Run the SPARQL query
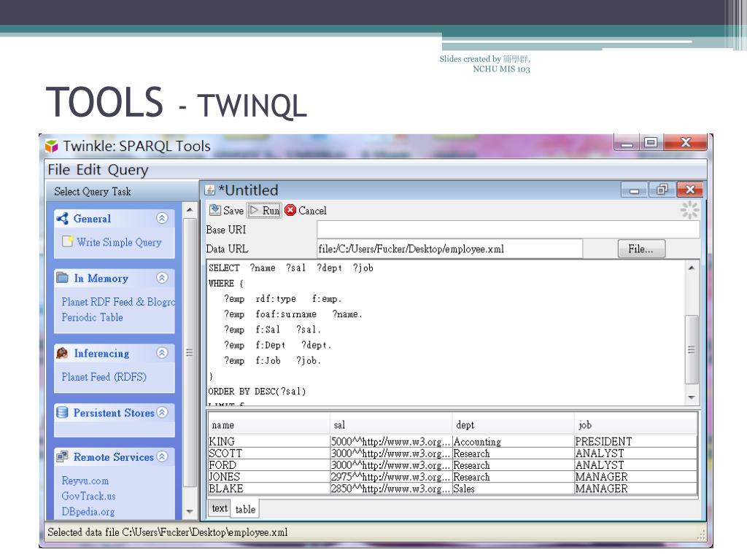Screen dimensions: 747x560 click(264, 211)
